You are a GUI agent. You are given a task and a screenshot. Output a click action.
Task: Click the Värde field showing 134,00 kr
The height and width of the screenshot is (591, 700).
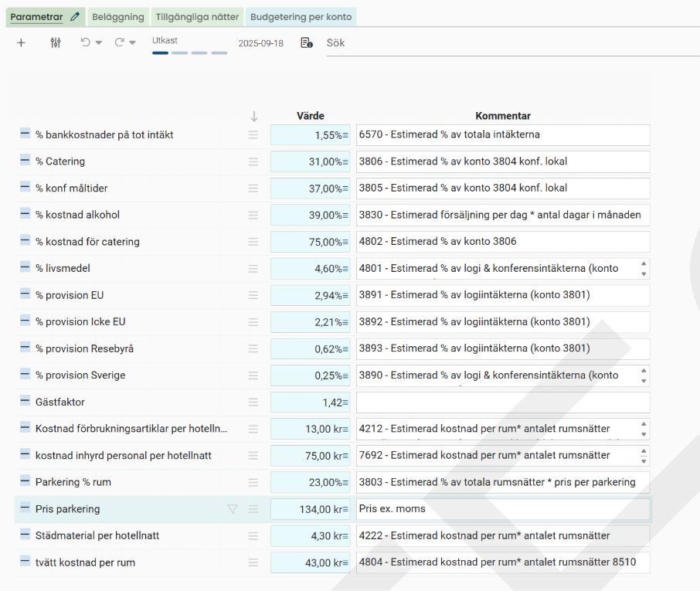[309, 509]
